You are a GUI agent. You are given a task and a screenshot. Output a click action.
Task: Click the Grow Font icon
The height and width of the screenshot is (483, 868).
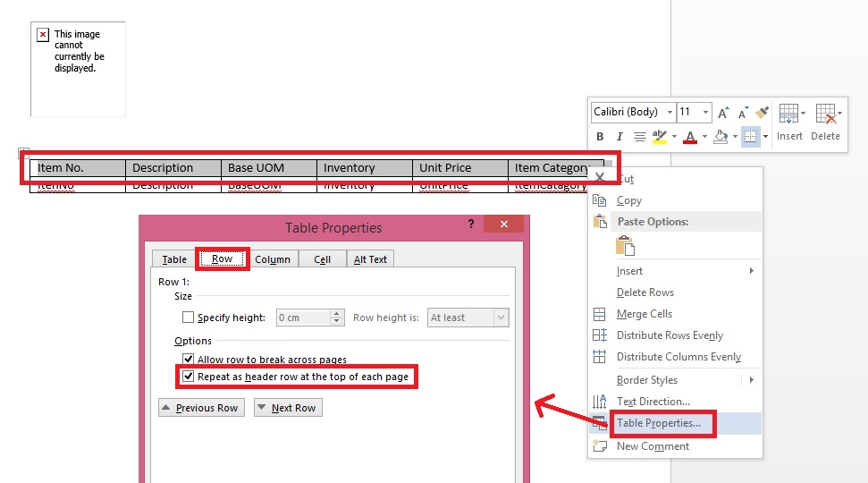point(724,113)
